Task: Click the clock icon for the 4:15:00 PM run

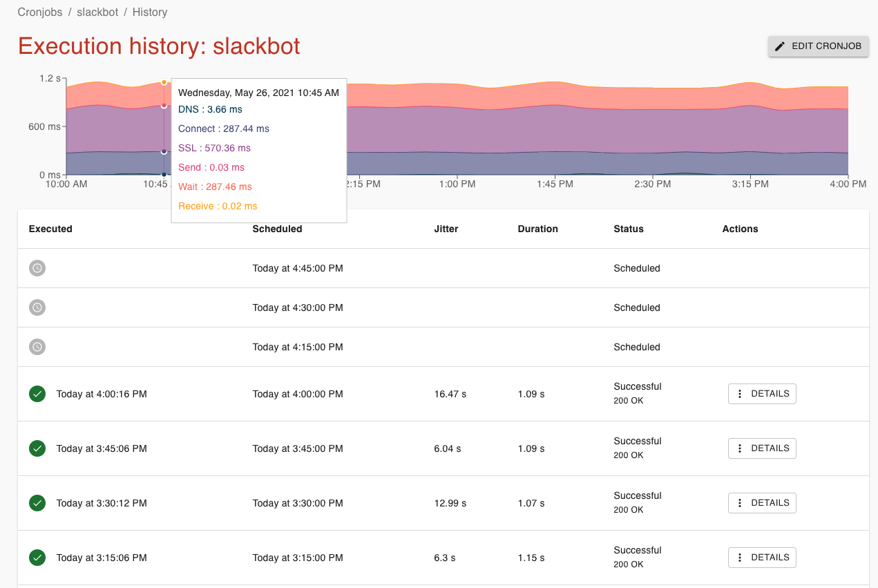Action: pyautogui.click(x=37, y=347)
